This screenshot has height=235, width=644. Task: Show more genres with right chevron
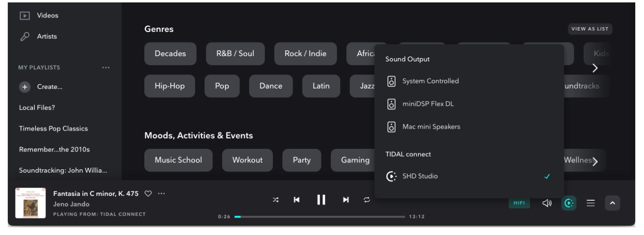pos(595,68)
